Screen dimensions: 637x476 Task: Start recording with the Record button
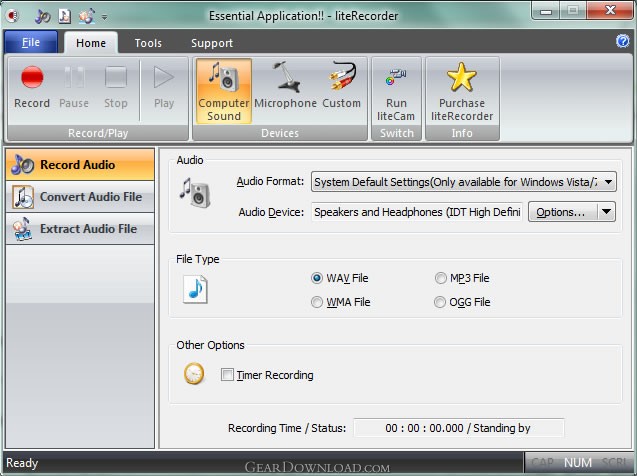coord(32,89)
